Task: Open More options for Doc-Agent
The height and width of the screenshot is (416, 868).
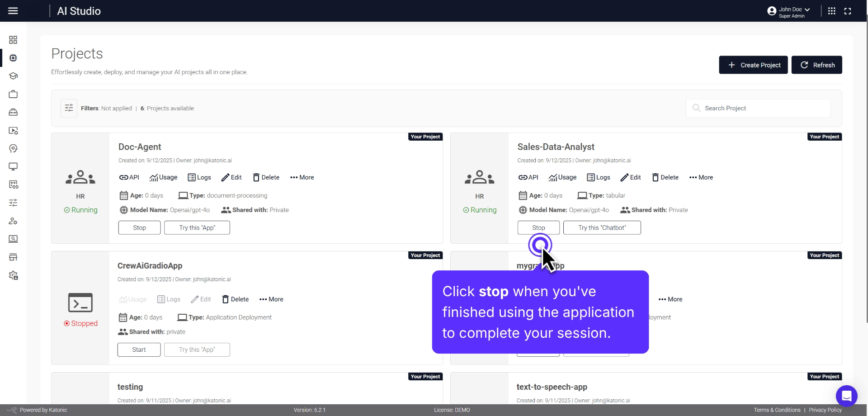Action: pyautogui.click(x=302, y=177)
